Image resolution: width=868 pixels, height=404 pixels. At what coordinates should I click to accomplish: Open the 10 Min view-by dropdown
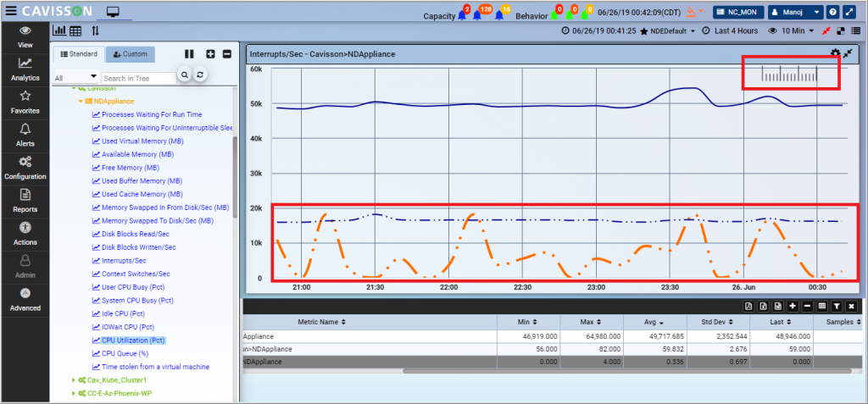(x=792, y=31)
